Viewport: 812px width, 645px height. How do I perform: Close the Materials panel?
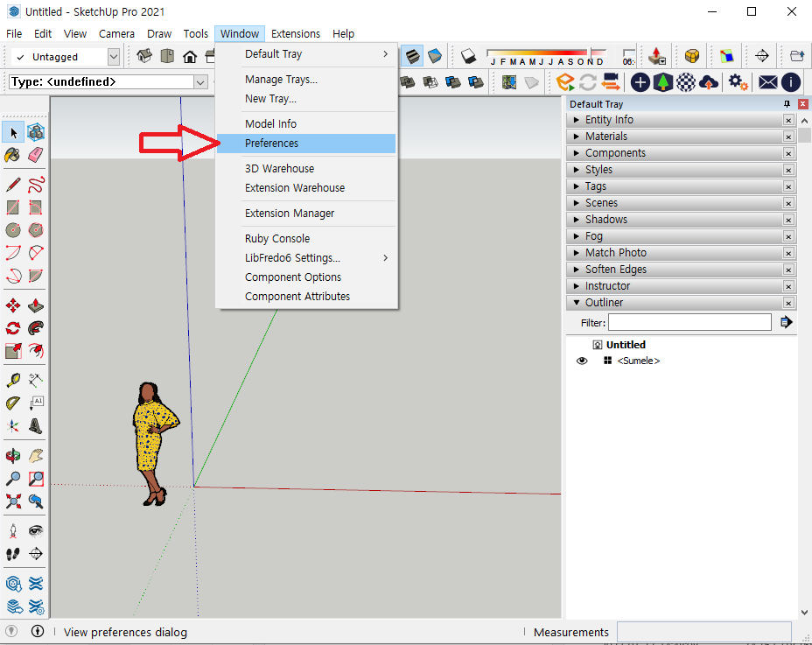coord(788,137)
